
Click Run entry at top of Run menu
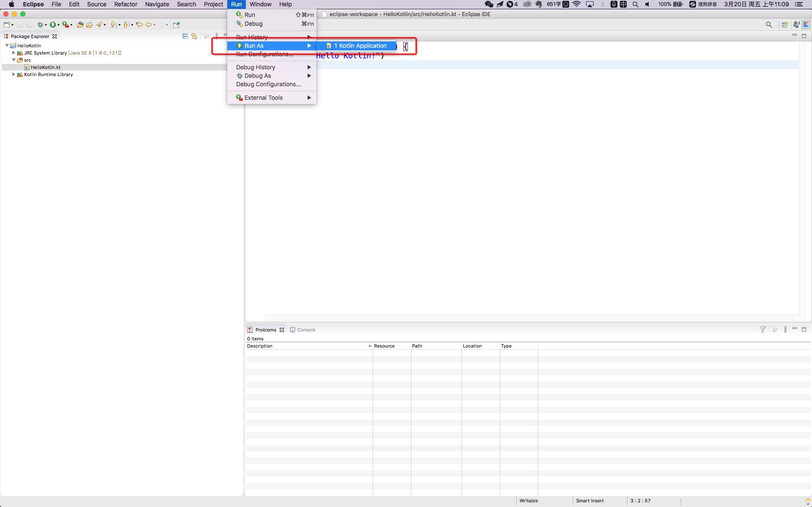[x=272, y=15]
